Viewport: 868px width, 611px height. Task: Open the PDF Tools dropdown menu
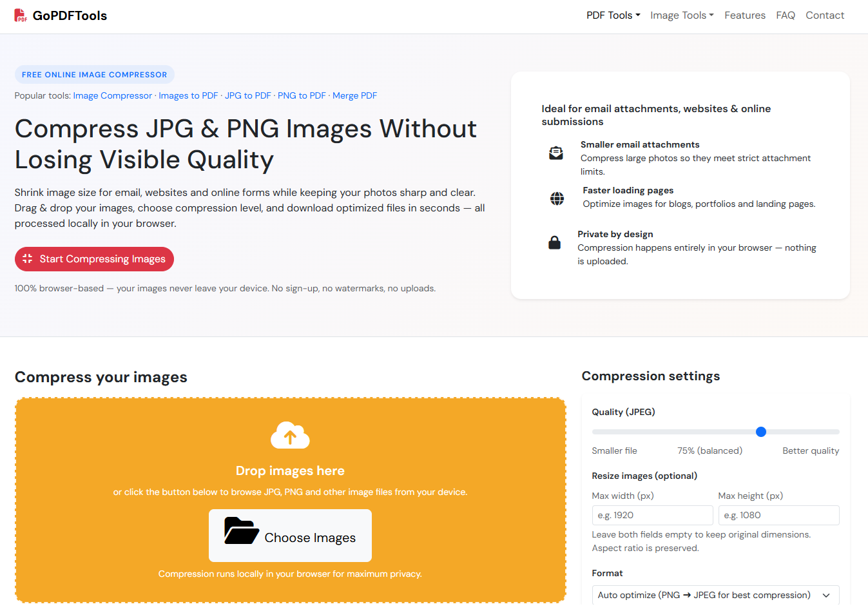(x=613, y=15)
